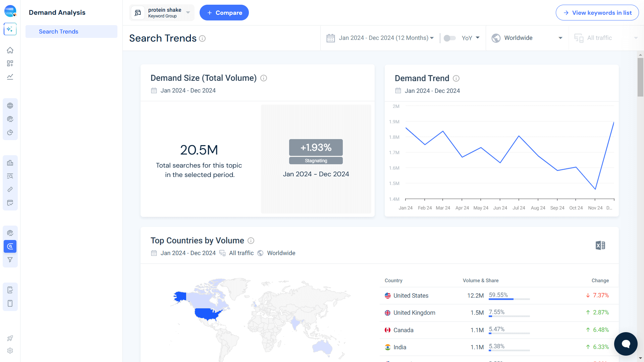Click the rocket icon in sidebar
Viewport: 644px width, 362px height.
pyautogui.click(x=10, y=338)
